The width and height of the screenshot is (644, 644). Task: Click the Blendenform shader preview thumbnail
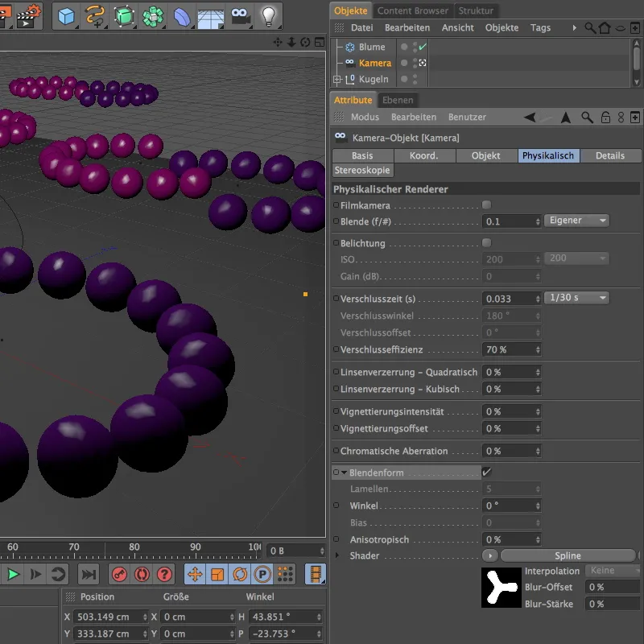502,588
